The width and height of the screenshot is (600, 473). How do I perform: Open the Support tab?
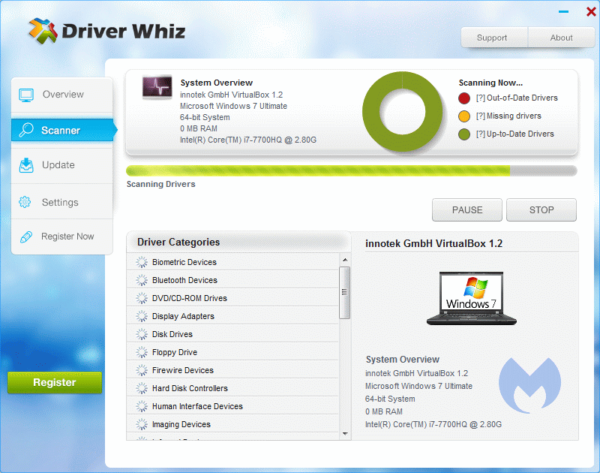[x=491, y=38]
